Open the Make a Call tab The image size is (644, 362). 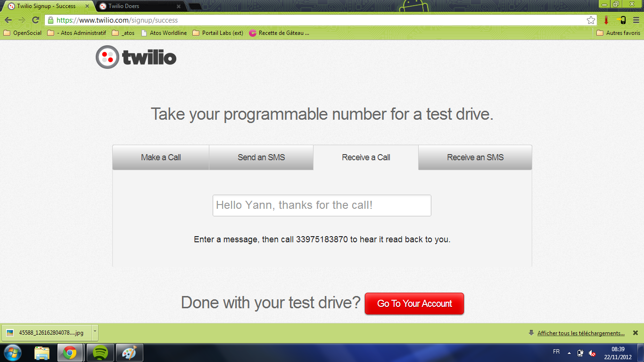tap(161, 157)
